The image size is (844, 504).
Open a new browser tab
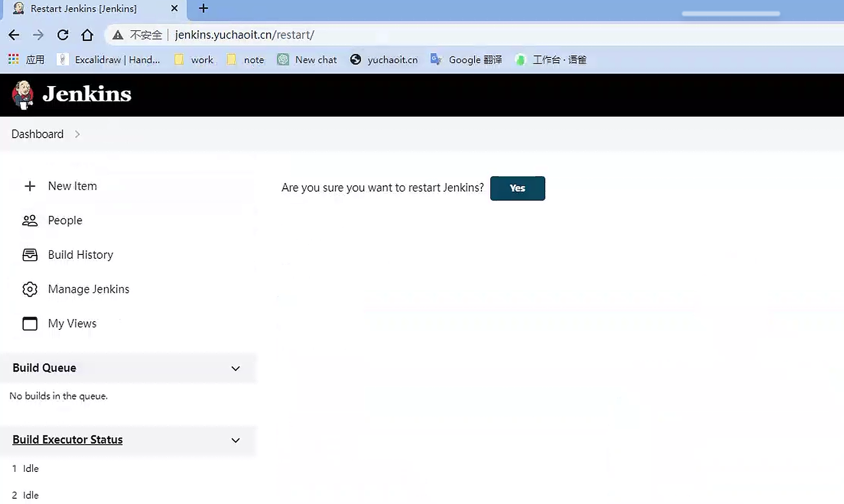click(x=203, y=9)
